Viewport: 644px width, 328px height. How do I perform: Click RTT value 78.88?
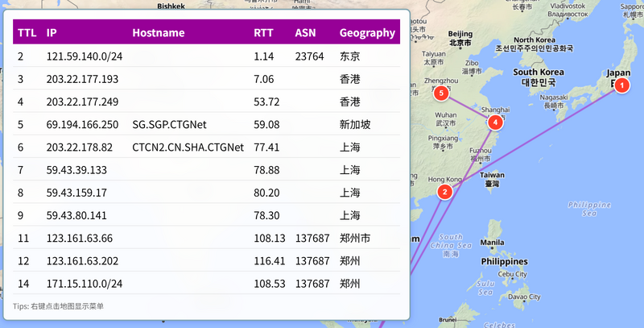pyautogui.click(x=266, y=170)
